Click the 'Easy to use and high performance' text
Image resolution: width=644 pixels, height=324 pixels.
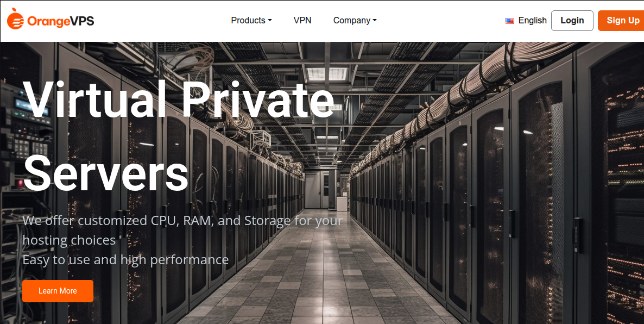[125, 260]
